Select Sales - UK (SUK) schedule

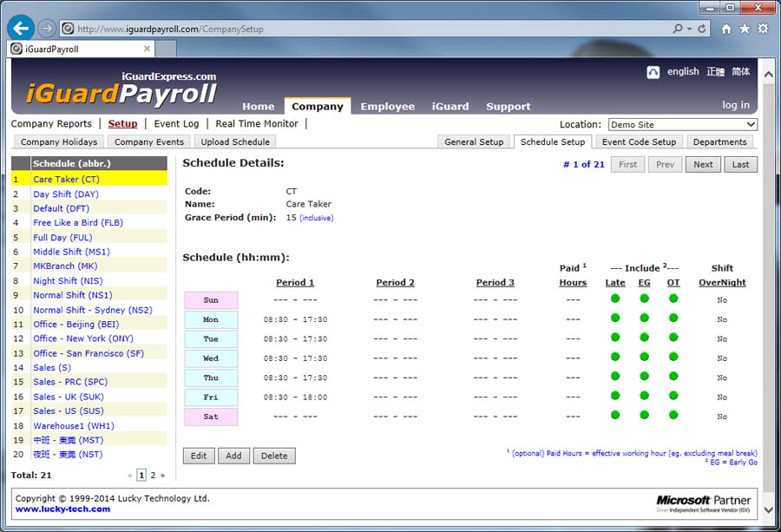(69, 397)
